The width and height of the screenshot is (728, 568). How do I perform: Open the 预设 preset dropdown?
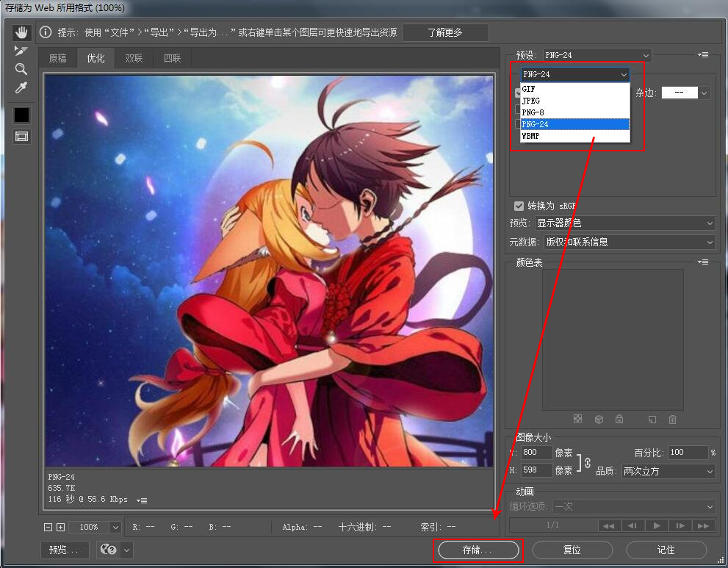(597, 55)
